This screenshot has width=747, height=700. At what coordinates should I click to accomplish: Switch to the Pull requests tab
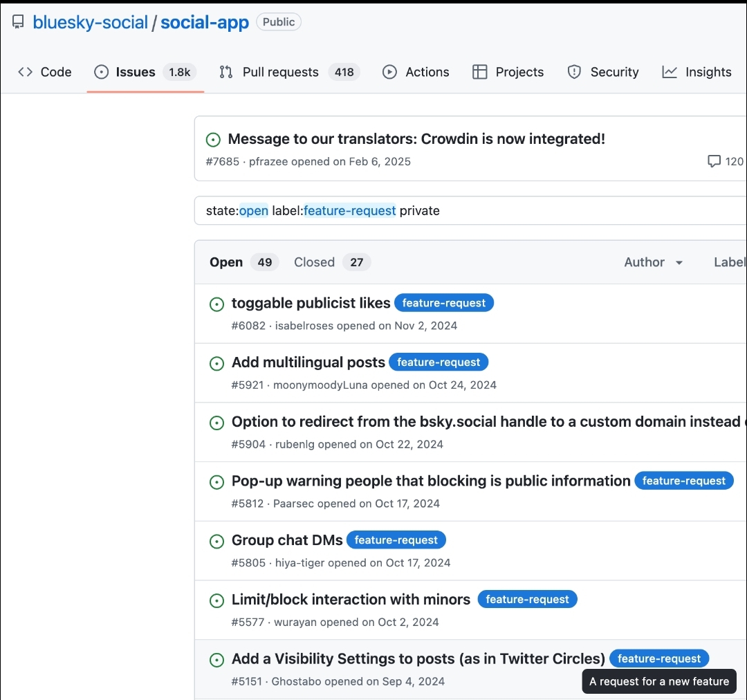(289, 72)
